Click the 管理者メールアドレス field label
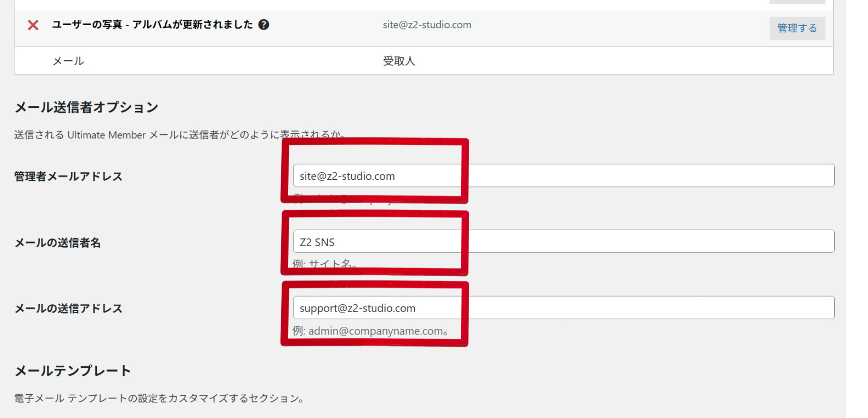This screenshot has height=418, width=868. tap(68, 176)
